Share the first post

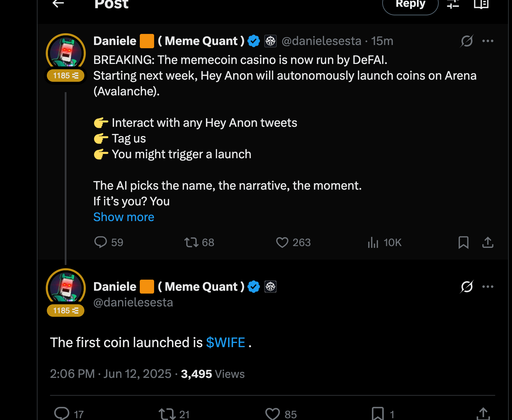click(x=488, y=242)
